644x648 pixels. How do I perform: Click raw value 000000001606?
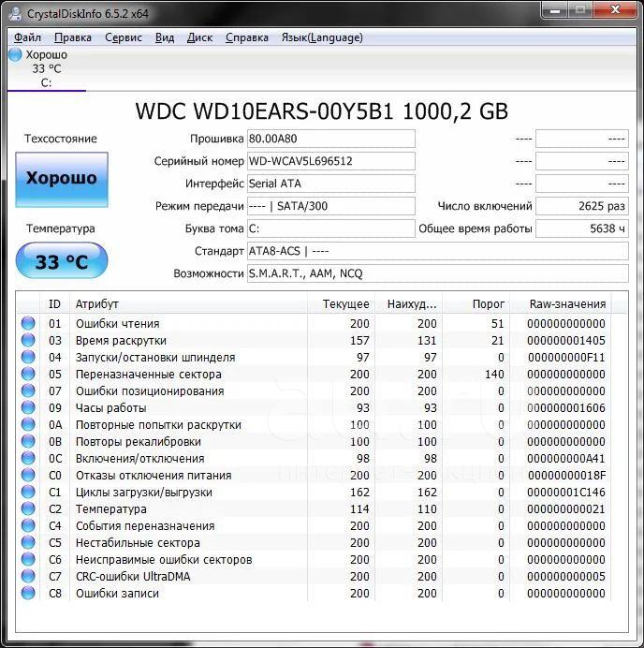click(x=566, y=408)
